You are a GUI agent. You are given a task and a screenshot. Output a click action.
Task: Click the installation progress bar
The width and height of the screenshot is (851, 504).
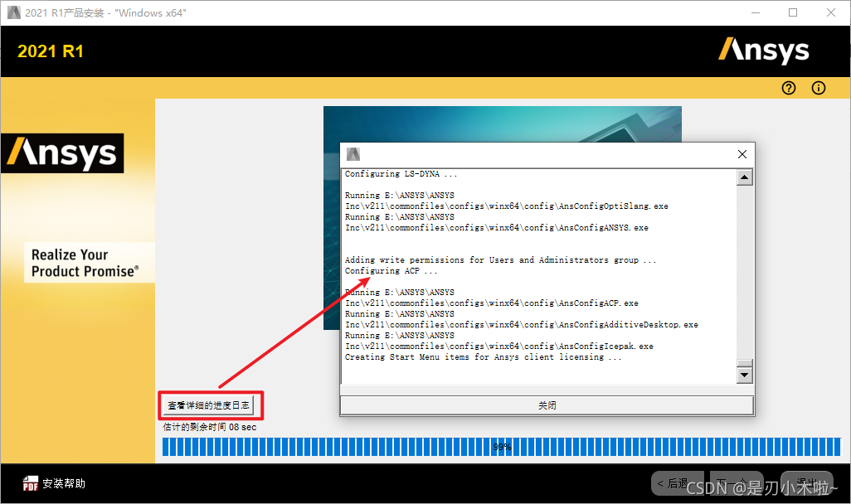click(x=502, y=447)
